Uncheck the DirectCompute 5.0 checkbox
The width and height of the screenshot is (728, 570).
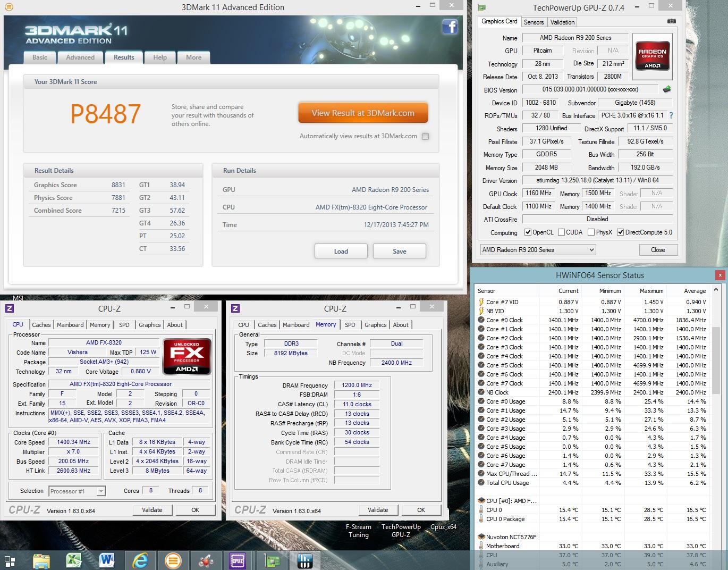tap(620, 232)
